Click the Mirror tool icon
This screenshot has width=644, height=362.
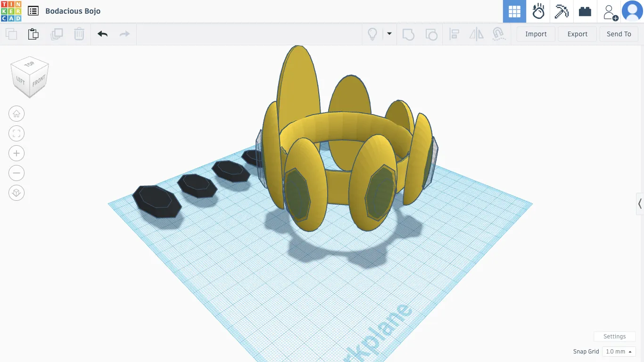click(477, 34)
